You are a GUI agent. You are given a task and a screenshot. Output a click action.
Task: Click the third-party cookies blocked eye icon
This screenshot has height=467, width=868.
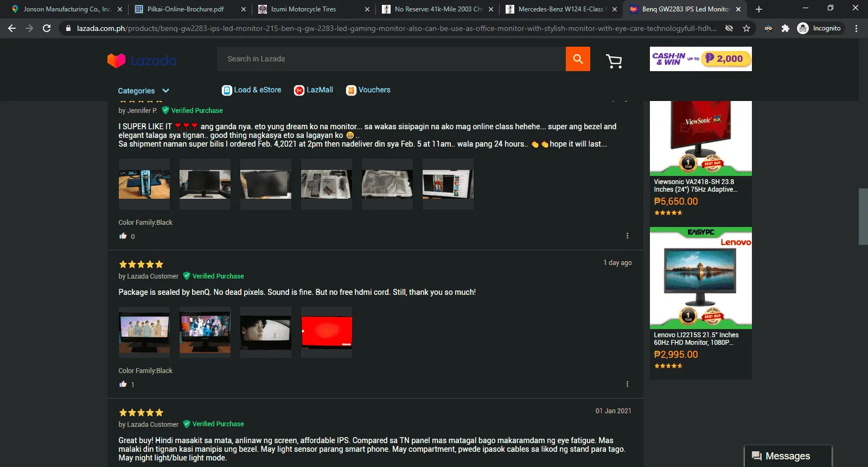pos(729,28)
